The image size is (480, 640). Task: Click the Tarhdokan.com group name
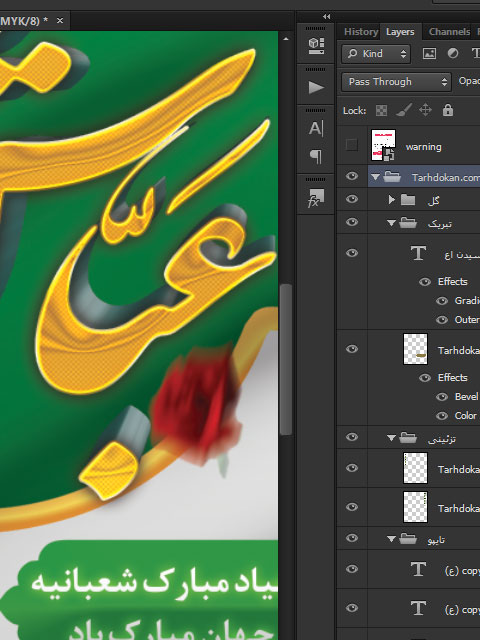tap(446, 178)
